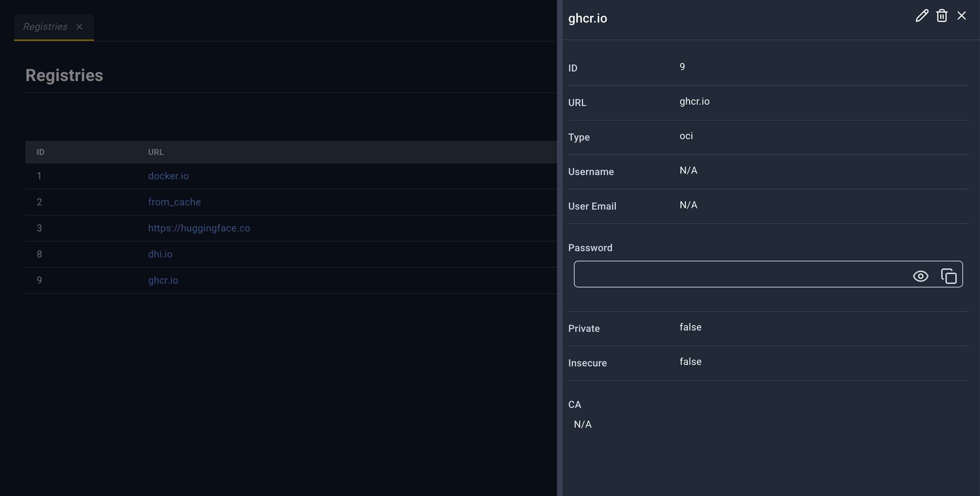Viewport: 980px width, 496px height.
Task: Click the Username label
Action: tap(591, 172)
